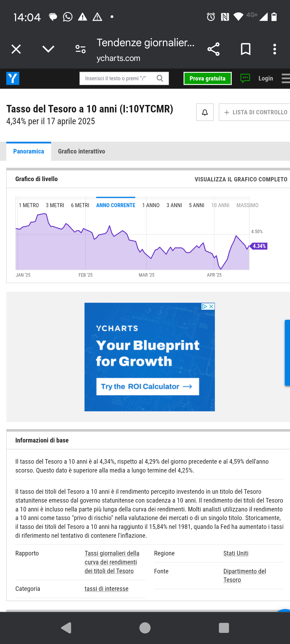Image resolution: width=290 pixels, height=644 pixels.
Task: Focus the search input field
Action: pyautogui.click(x=118, y=78)
